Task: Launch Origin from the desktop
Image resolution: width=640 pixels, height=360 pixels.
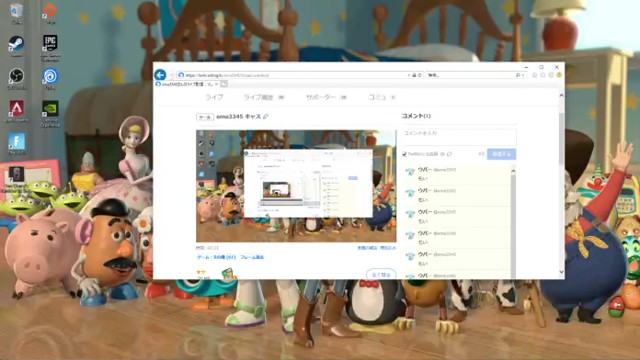Action: coord(50,13)
